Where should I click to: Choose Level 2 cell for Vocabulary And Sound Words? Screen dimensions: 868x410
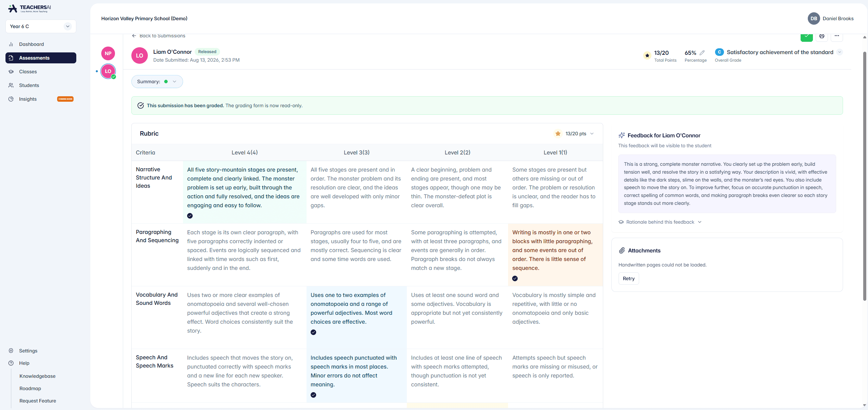tap(457, 318)
